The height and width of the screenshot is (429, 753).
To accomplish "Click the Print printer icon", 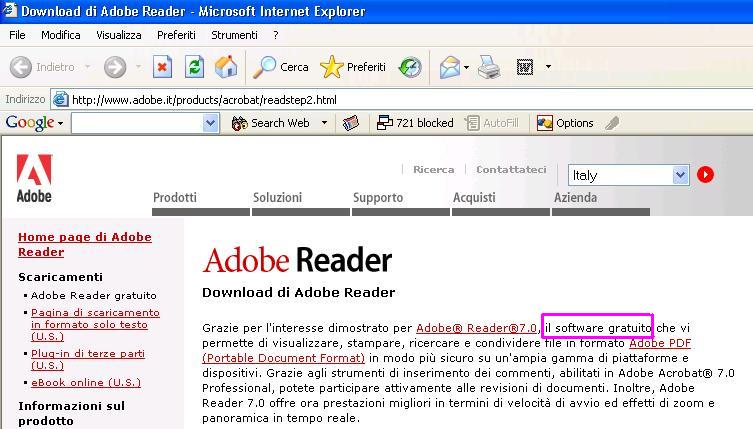I will coord(489,67).
